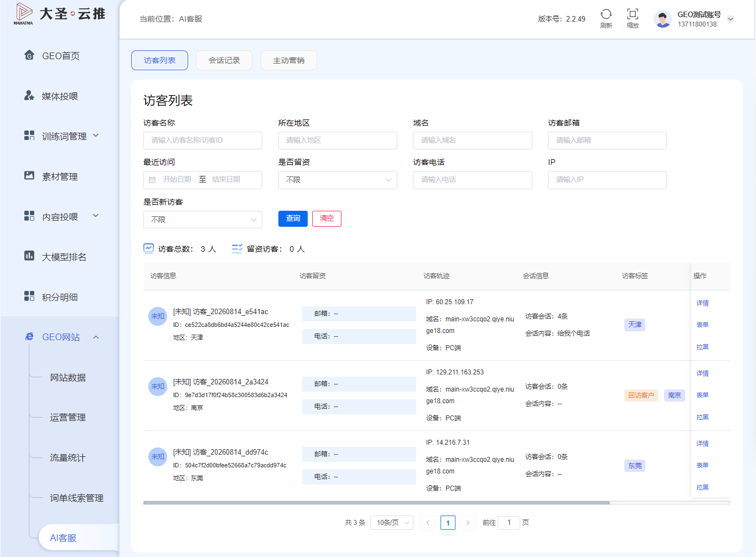Click the 缩放 fullscreen icon
The width and height of the screenshot is (756, 557).
pos(633,14)
